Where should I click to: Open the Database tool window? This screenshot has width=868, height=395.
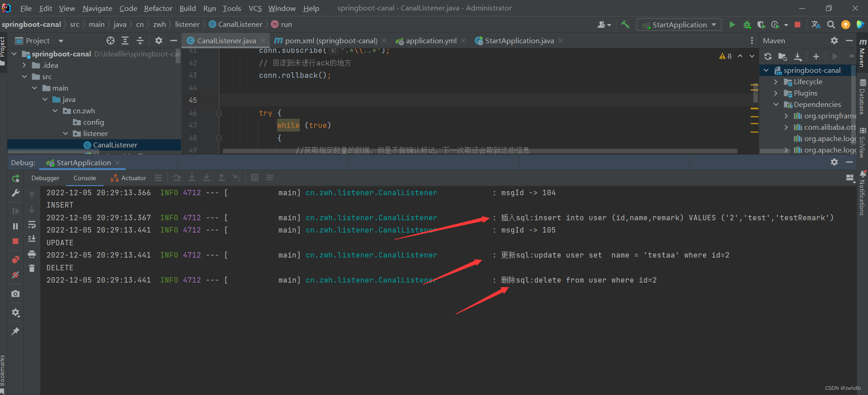[862, 96]
